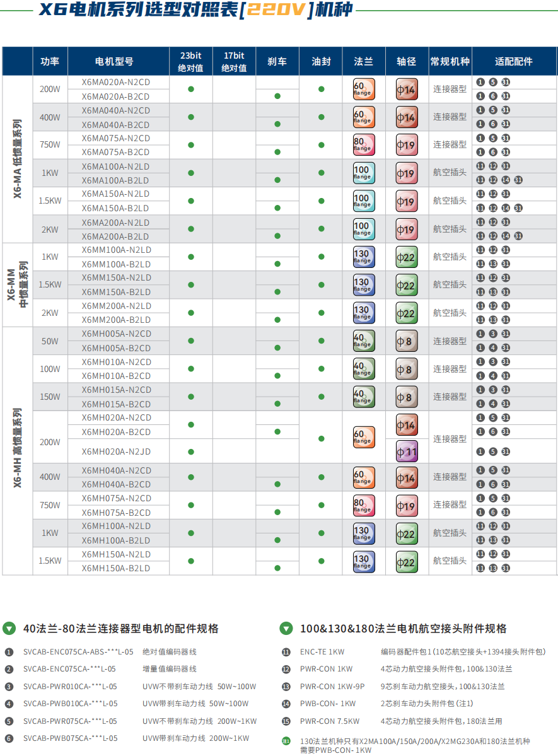
Task: Expand the 40法兰-80法兰连接器型电机的配件规格 section arrow
Action: (9, 629)
